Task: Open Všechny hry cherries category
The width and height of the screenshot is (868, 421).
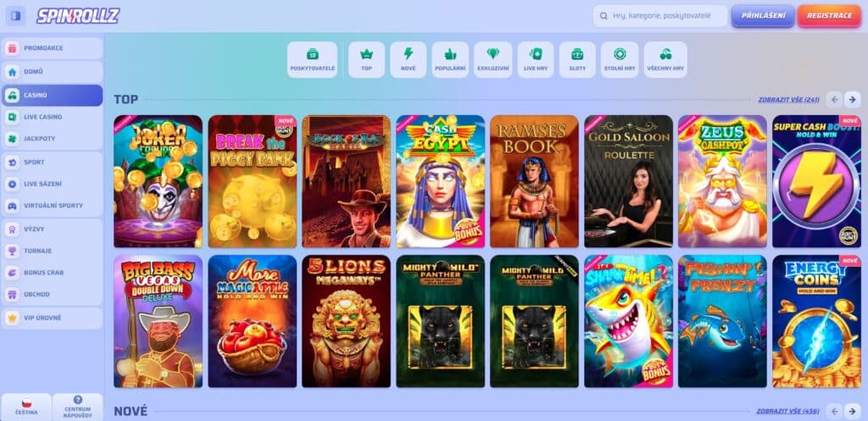Action: click(x=665, y=60)
